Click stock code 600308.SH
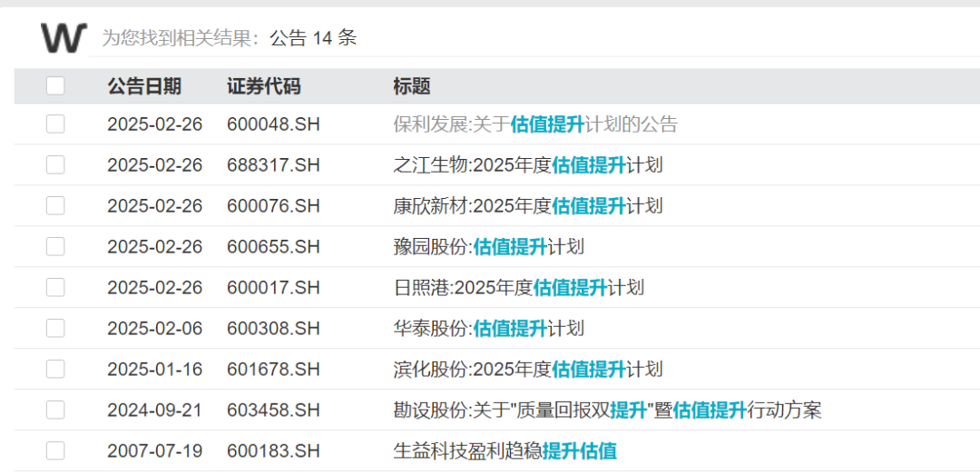Viewport: 980px width, 475px height. [273, 329]
